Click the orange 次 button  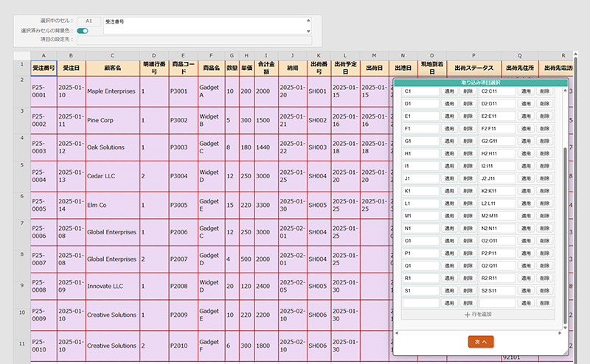(481, 342)
